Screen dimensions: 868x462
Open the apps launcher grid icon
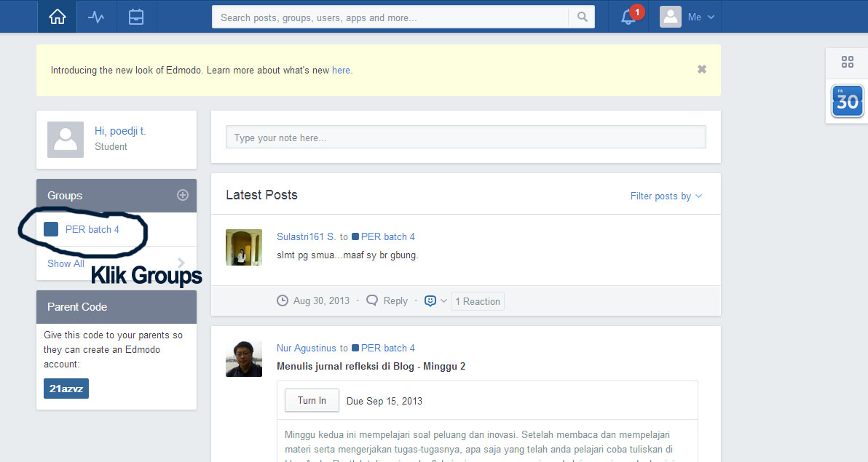click(847, 62)
